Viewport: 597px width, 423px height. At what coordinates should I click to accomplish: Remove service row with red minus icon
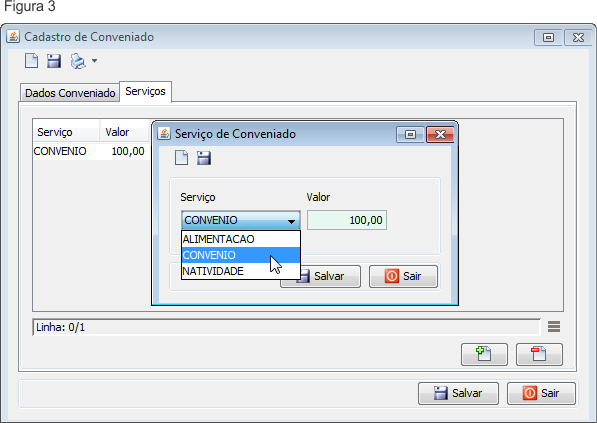click(539, 354)
